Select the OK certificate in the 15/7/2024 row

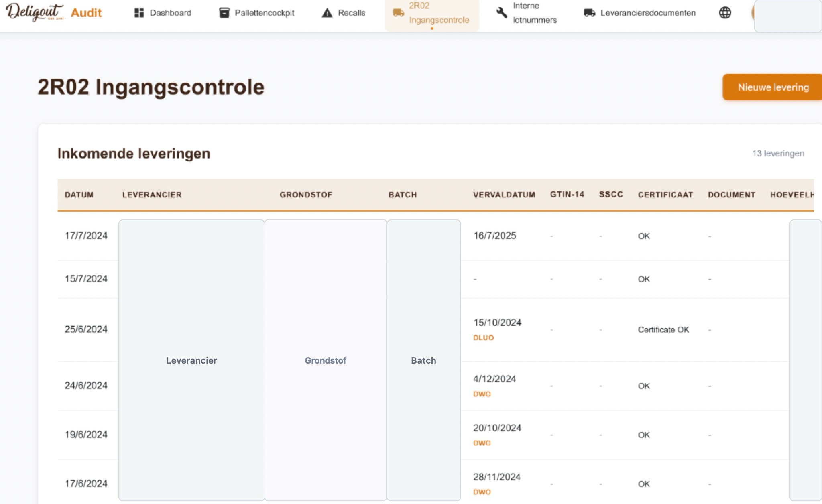644,279
